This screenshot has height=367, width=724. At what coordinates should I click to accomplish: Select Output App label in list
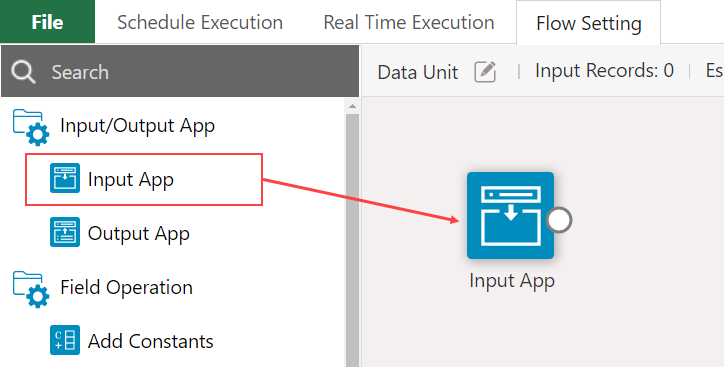point(139,233)
